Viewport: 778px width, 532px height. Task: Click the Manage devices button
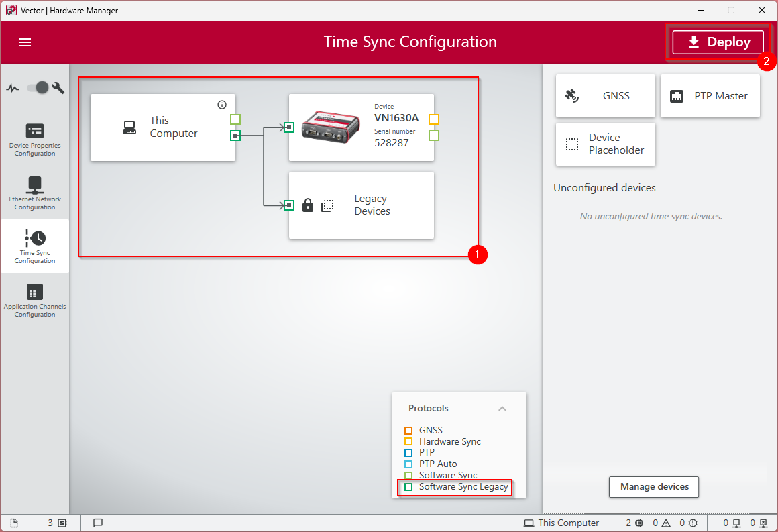coord(653,487)
